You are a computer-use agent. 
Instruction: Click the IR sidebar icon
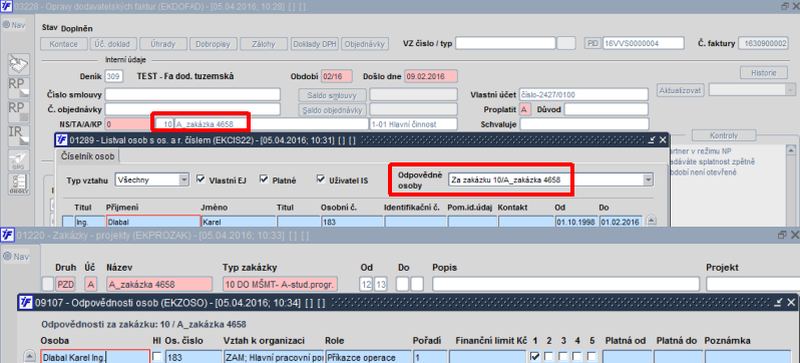19,136
